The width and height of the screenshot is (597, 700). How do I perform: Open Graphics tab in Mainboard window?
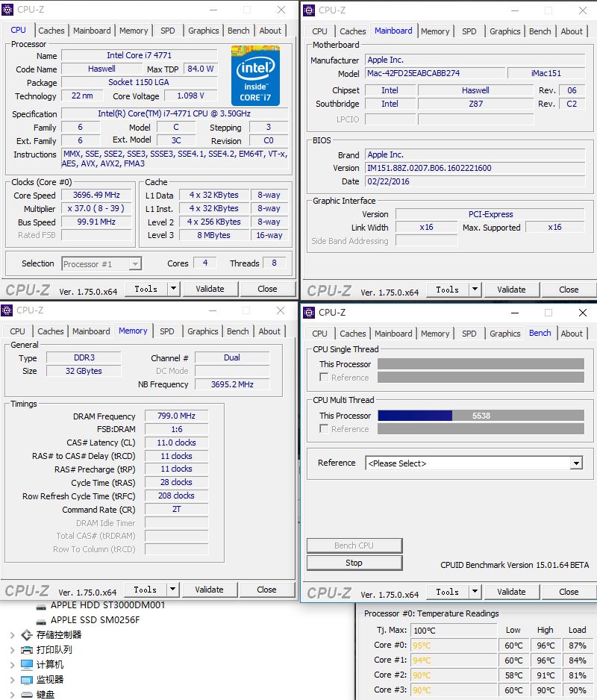tap(505, 31)
